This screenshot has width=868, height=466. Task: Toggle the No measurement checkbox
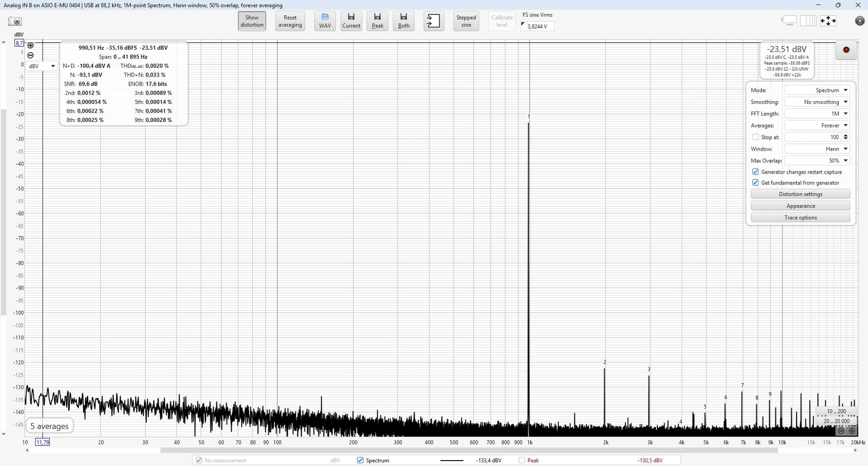pyautogui.click(x=199, y=460)
